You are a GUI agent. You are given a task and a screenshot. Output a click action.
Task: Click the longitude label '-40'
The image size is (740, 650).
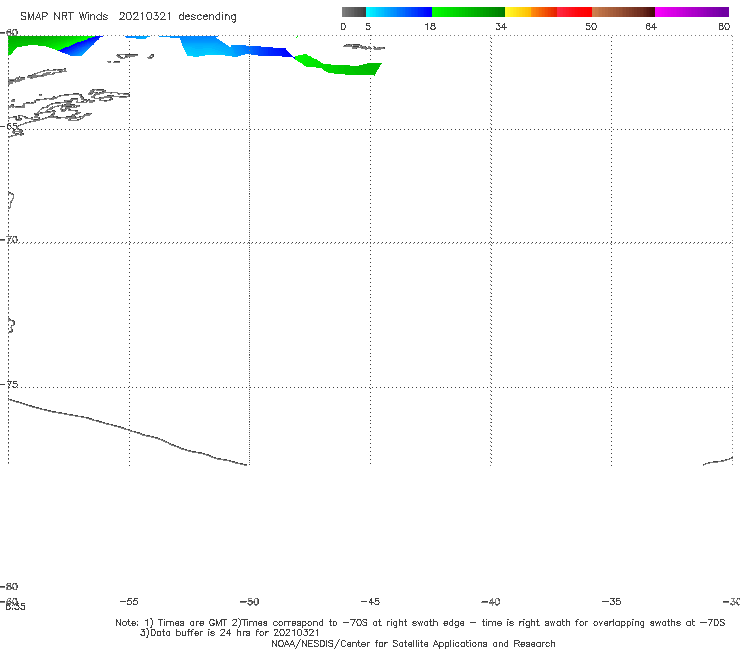tap(490, 601)
